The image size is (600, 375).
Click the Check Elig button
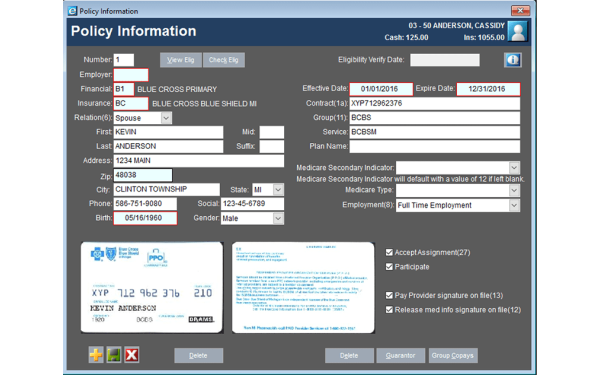tap(224, 60)
